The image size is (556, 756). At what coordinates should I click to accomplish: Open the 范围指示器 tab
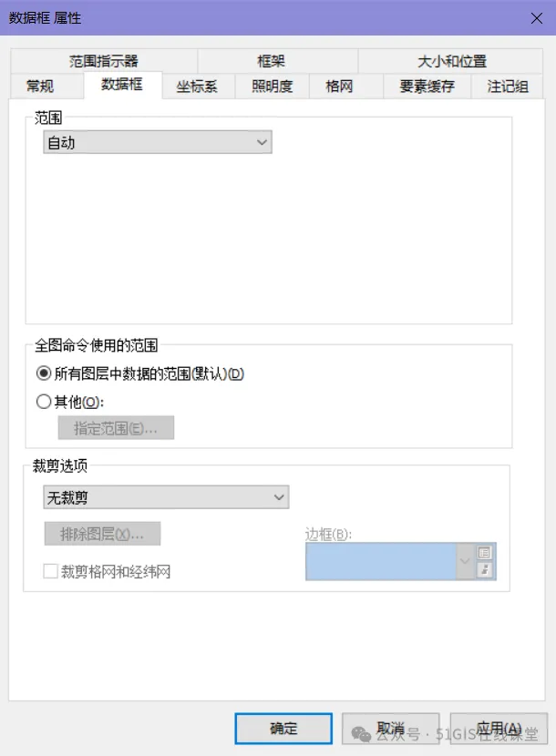pyautogui.click(x=104, y=61)
